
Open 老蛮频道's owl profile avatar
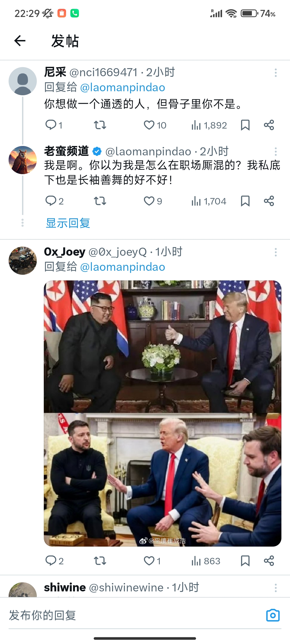tap(23, 160)
